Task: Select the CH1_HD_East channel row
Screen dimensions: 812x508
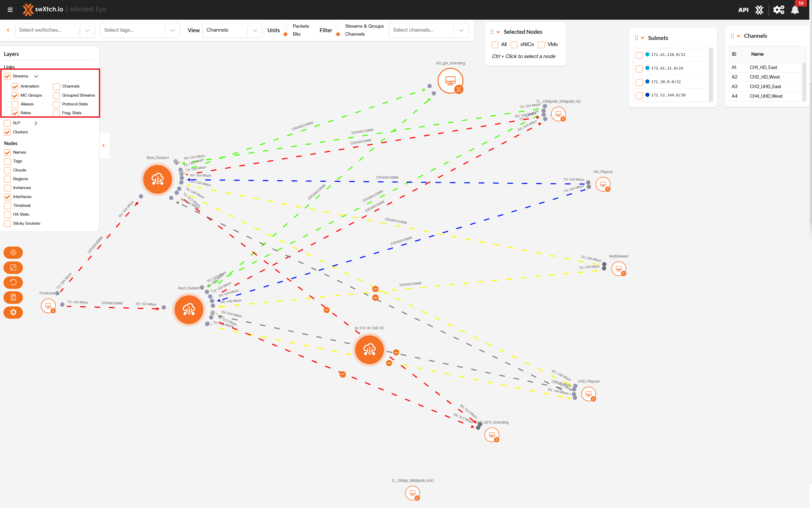Action: (763, 68)
